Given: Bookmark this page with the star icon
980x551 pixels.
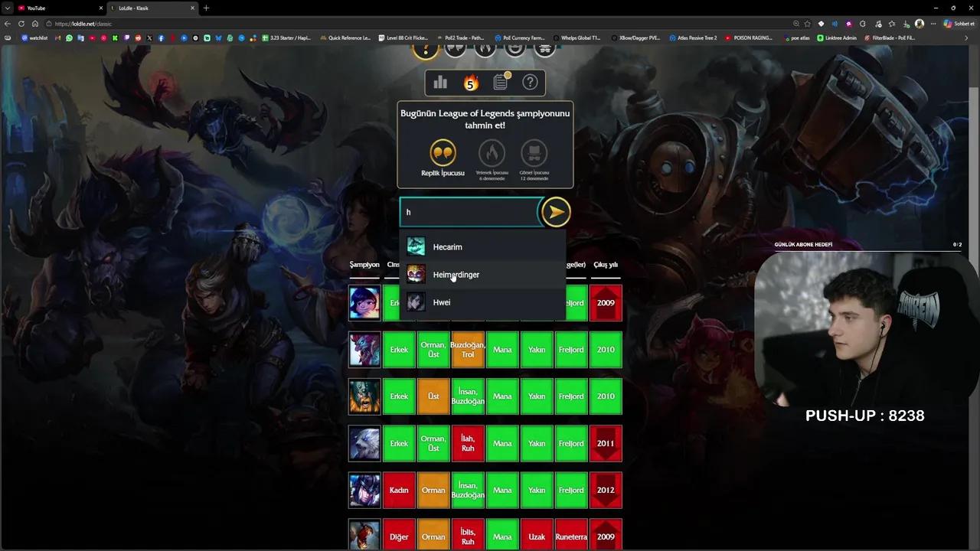Looking at the screenshot, I should pyautogui.click(x=807, y=24).
